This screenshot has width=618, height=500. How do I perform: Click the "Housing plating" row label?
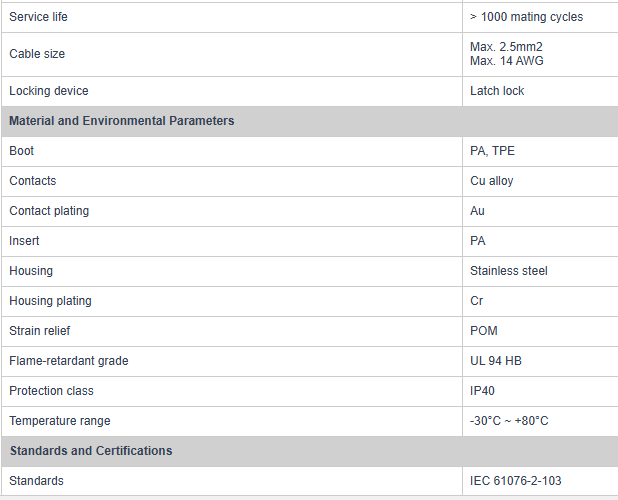[x=50, y=301]
